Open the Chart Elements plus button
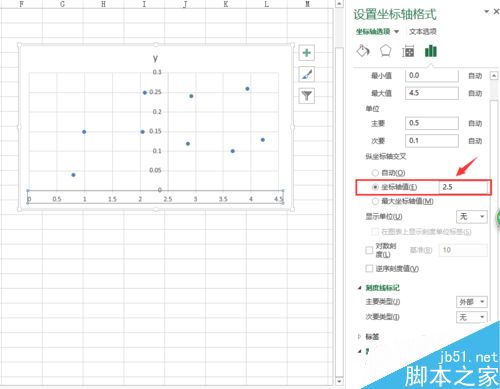 click(306, 53)
